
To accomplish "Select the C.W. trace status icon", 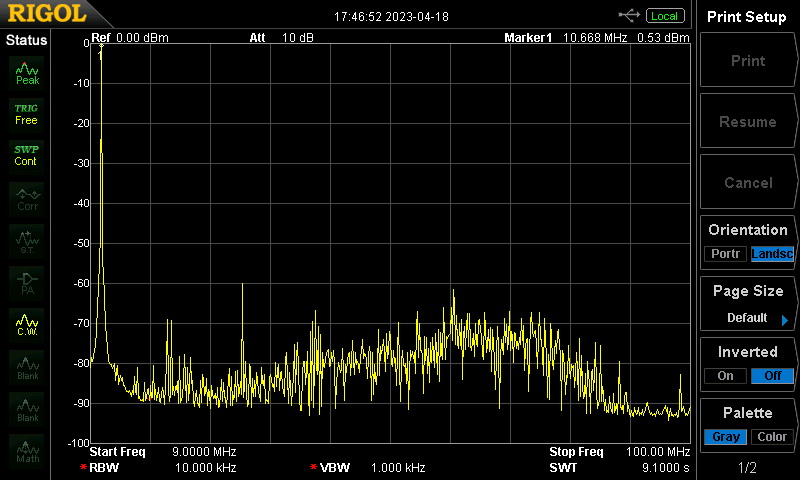I will tap(27, 325).
